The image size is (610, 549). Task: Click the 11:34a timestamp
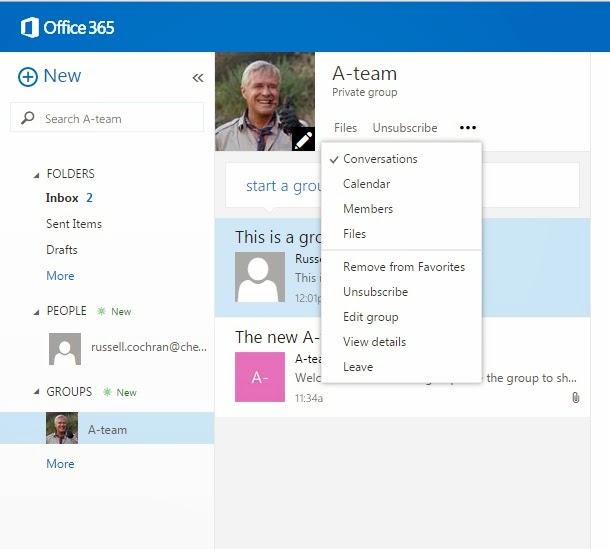click(x=309, y=398)
